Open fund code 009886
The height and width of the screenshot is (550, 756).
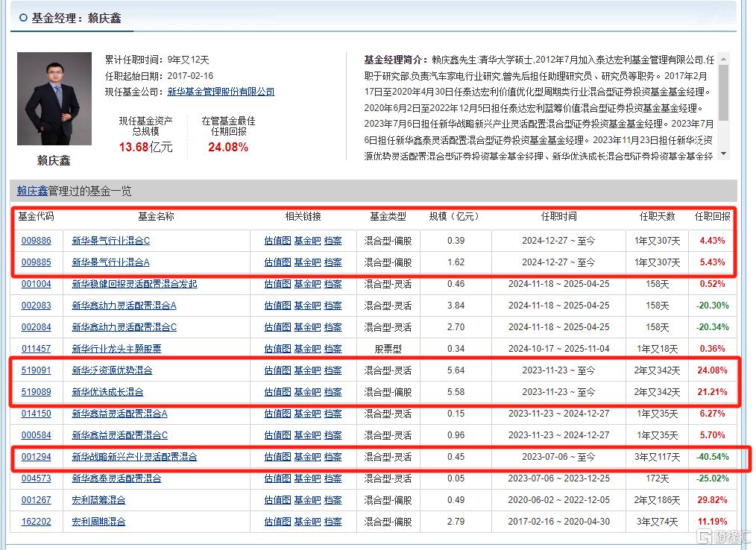point(37,241)
